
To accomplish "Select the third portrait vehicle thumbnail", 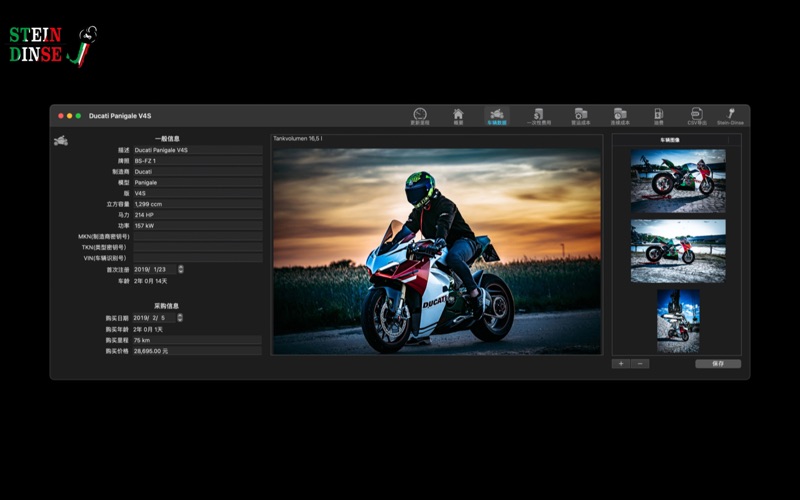I will (678, 321).
